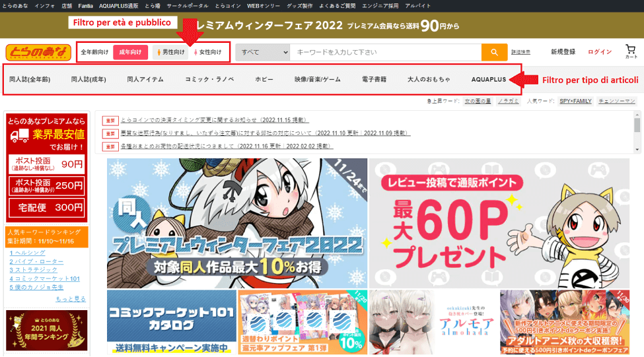Open the アダルトアニメ秋の大収穫祭 banner
Viewport: 644px width, 357px height.
[565, 322]
